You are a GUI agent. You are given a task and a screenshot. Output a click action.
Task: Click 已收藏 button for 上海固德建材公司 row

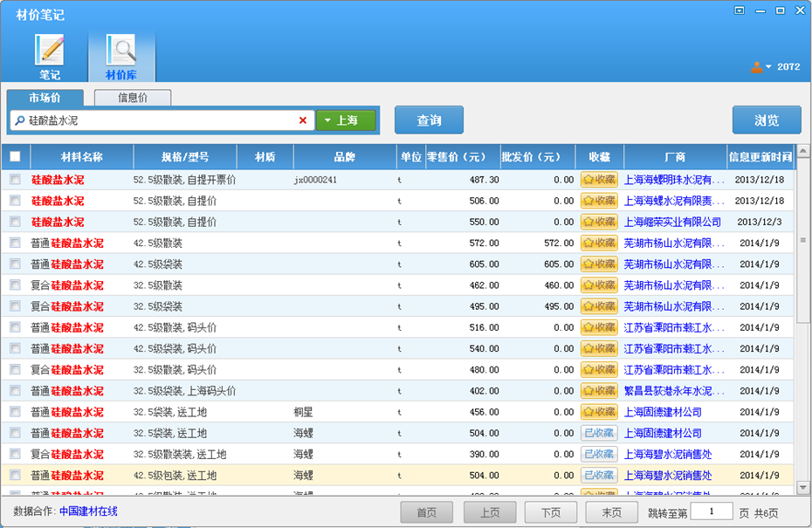[x=599, y=433]
